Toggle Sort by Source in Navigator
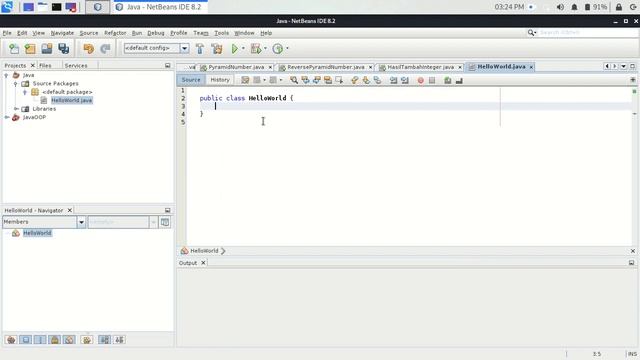Viewport: 640px width, 360px height. pos(119,340)
